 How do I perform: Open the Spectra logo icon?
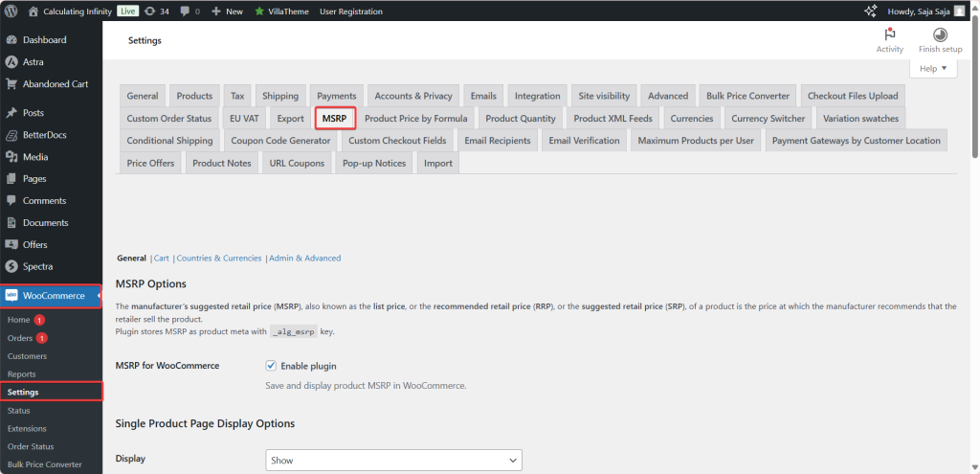coord(11,266)
